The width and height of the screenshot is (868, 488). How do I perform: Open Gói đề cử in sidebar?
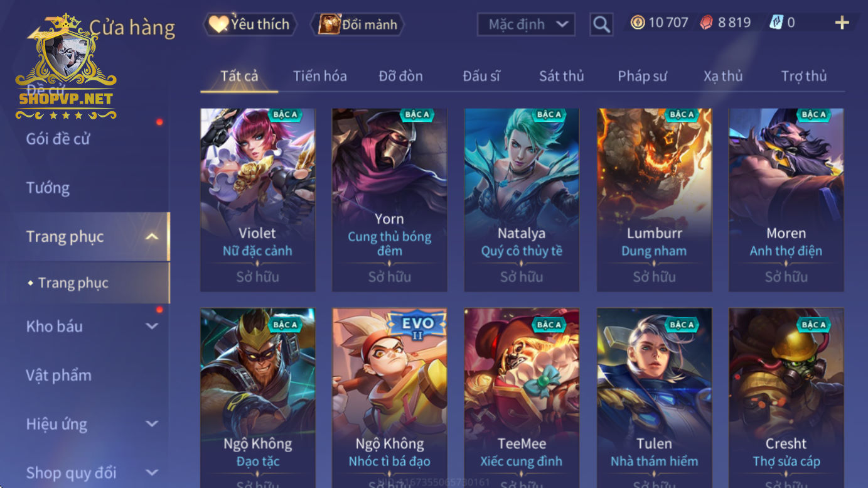58,139
